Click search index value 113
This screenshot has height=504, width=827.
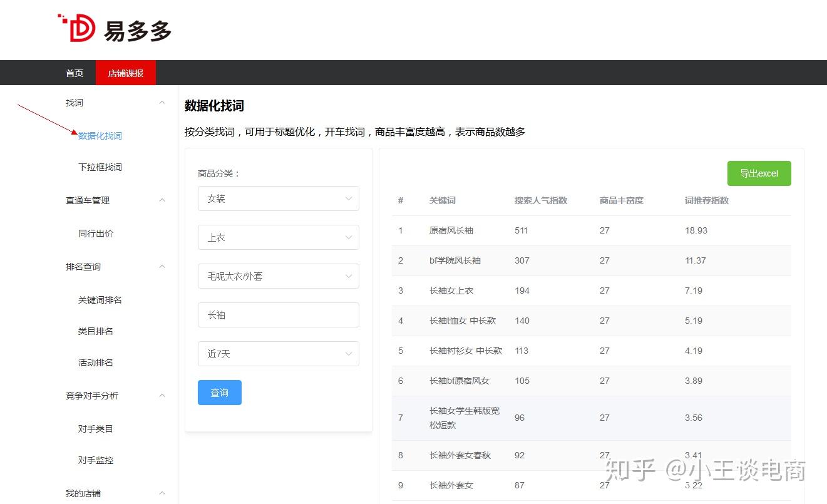click(521, 351)
